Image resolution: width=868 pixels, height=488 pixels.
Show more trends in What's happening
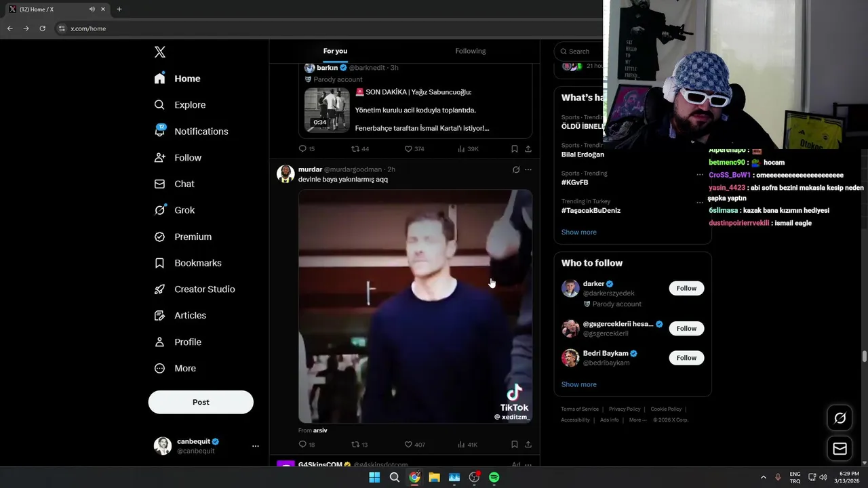[x=578, y=232]
